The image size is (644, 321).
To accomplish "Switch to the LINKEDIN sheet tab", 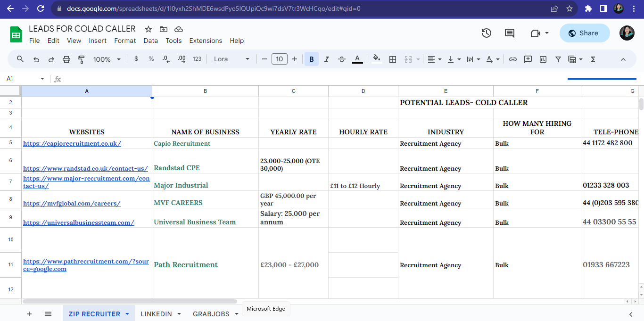I will click(x=156, y=314).
